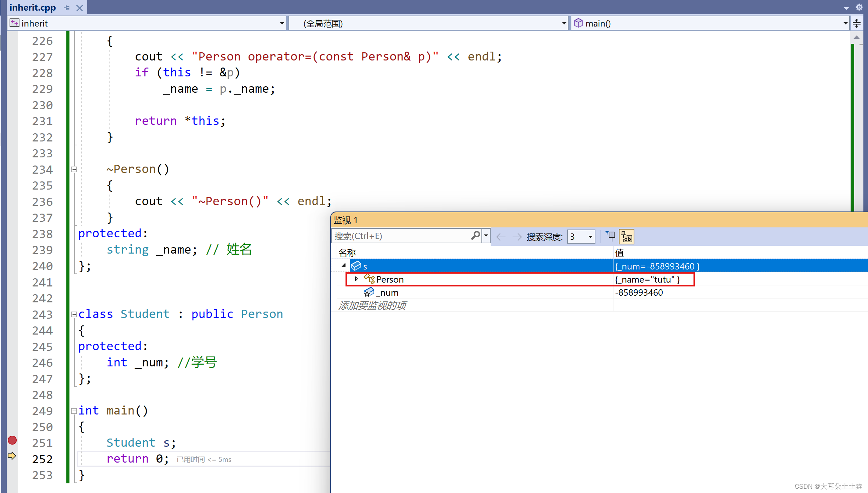Screen dimensions: 868x493
Task: Toggle the pinned-items filter icon in watch toolbar
Action: 611,236
